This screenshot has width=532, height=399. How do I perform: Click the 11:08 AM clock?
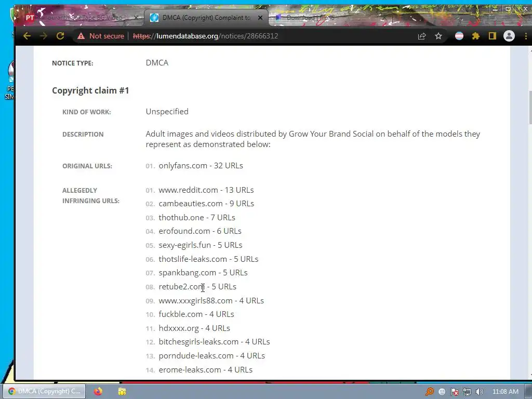point(505,392)
